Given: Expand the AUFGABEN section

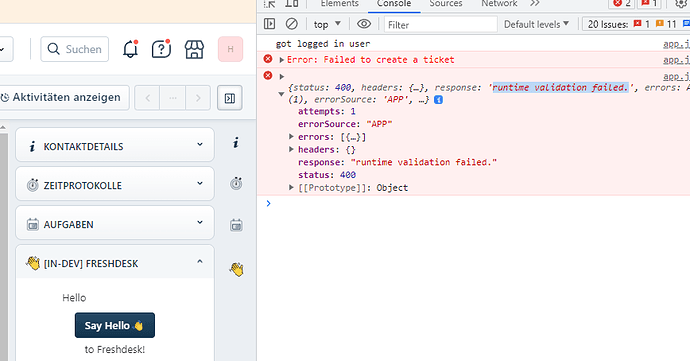Looking at the screenshot, I should coord(115,223).
